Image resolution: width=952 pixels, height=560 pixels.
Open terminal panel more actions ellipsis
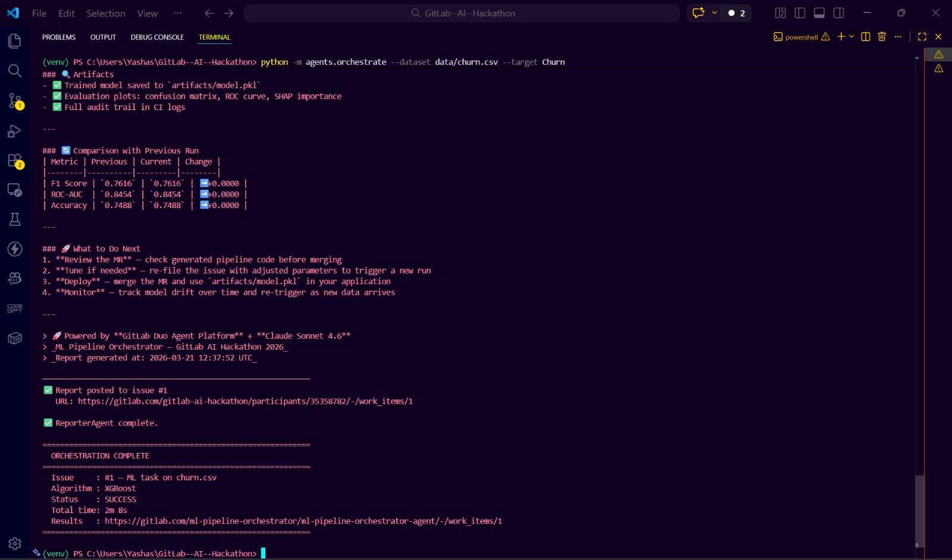(898, 37)
